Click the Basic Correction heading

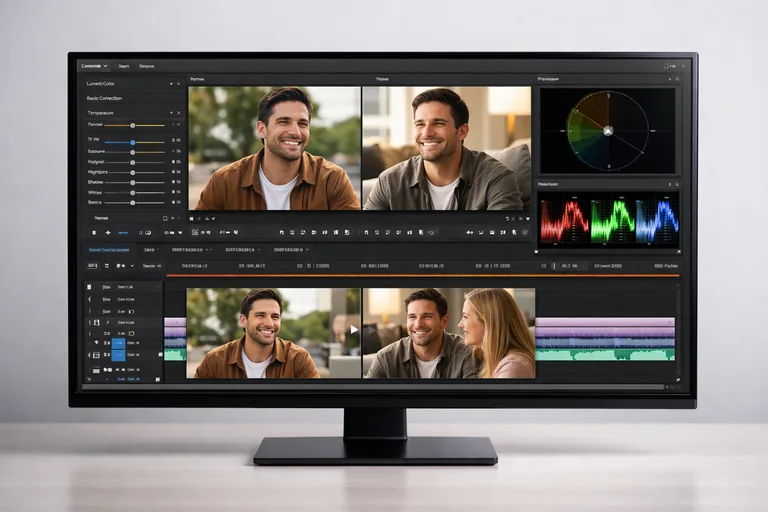[106, 98]
